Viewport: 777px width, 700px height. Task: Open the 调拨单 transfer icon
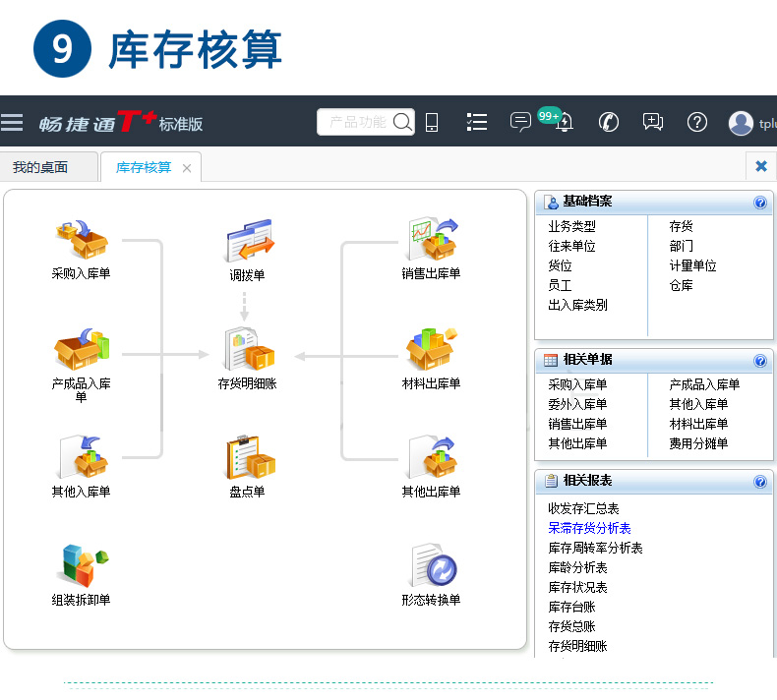pos(248,241)
